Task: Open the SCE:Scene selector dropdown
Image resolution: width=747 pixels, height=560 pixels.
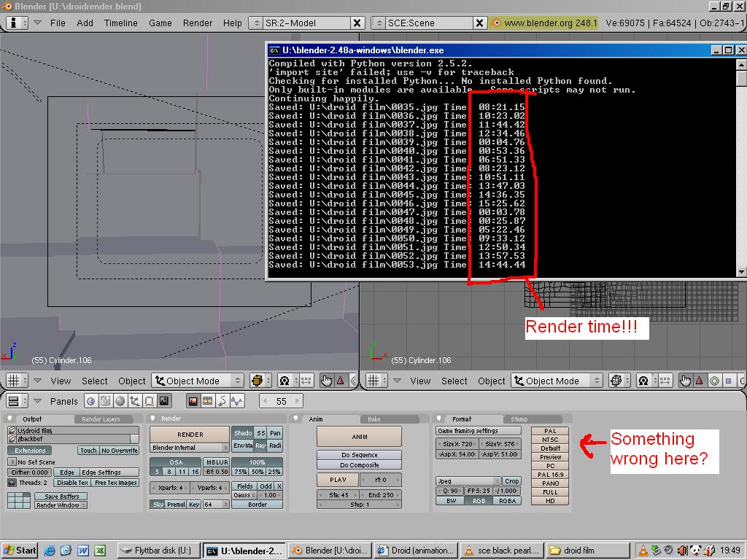Action: (379, 23)
